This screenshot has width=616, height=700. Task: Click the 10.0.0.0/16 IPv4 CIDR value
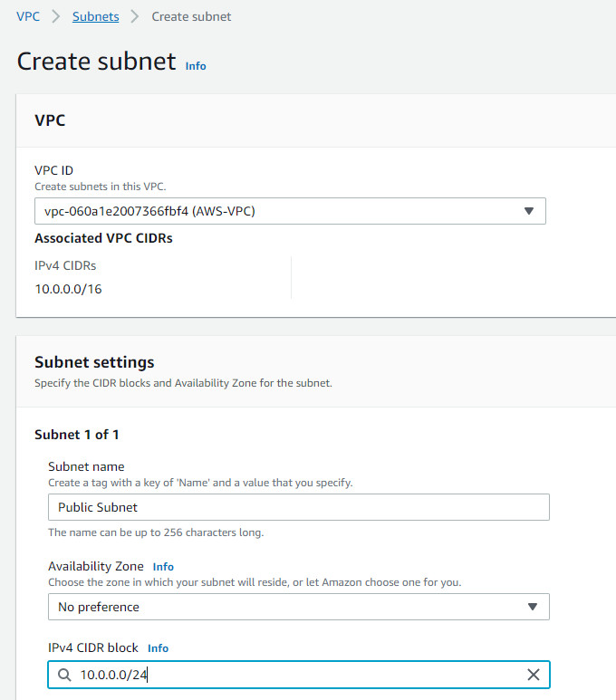(68, 289)
